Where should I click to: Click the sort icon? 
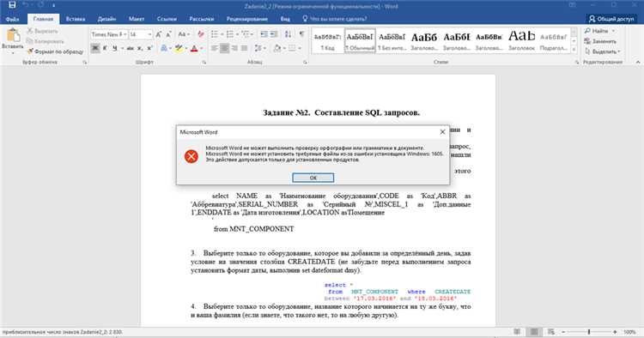(x=289, y=34)
